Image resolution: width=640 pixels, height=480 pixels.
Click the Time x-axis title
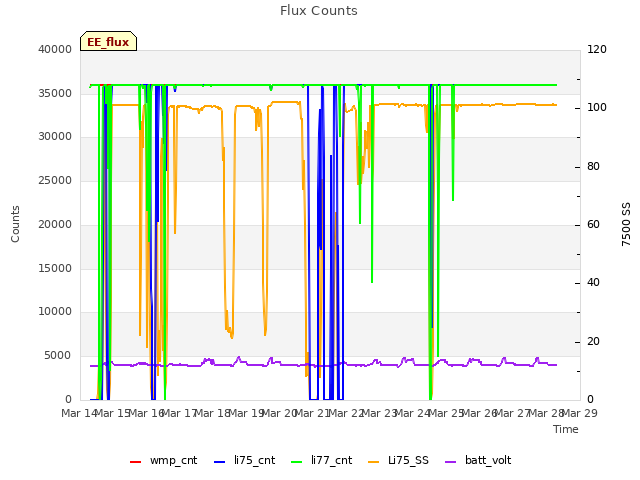[566, 429]
